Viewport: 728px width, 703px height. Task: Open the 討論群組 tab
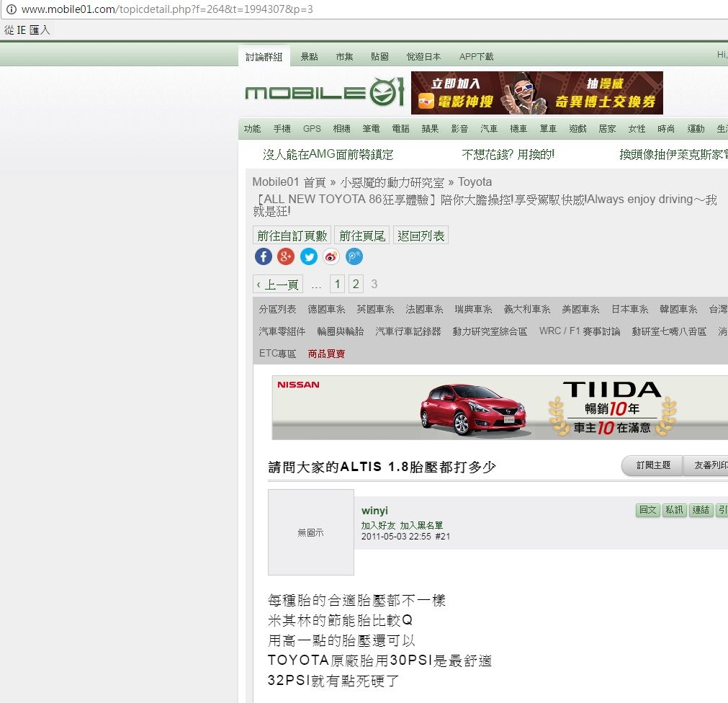pyautogui.click(x=264, y=57)
